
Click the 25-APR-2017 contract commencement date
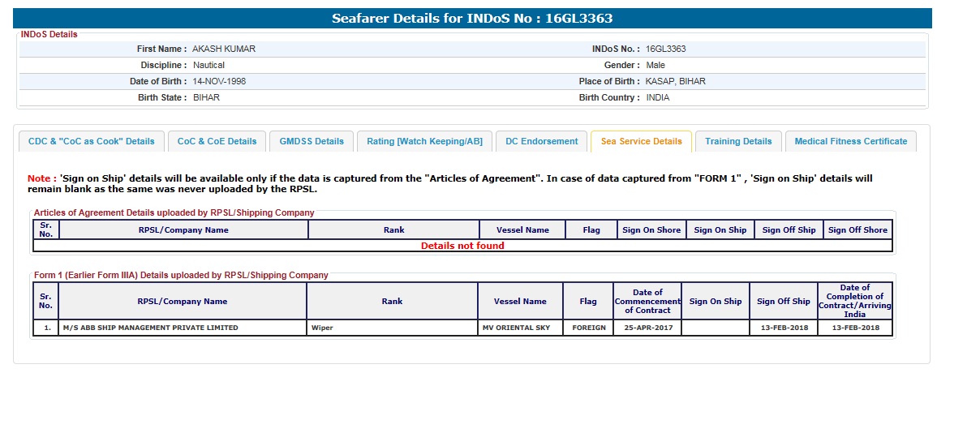(647, 328)
